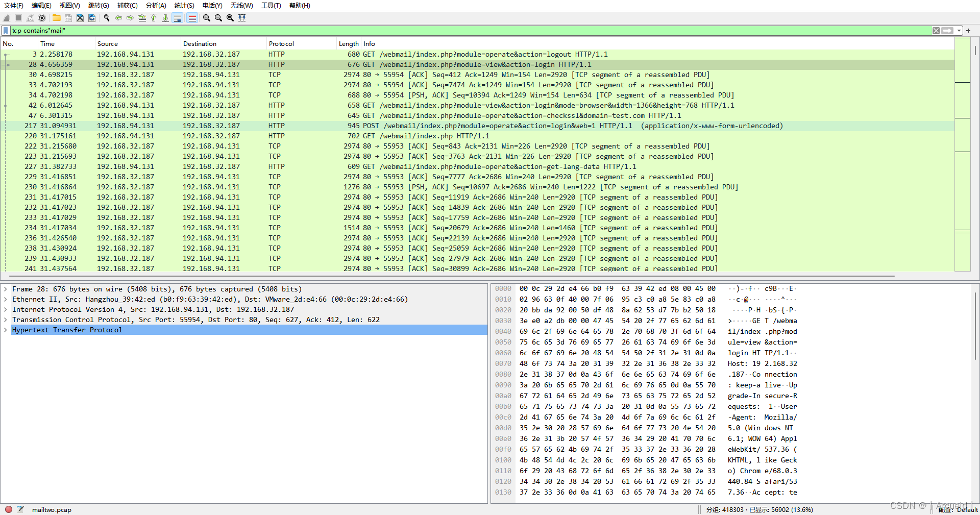
Task: Open the 文件(F) menu
Action: click(x=14, y=6)
